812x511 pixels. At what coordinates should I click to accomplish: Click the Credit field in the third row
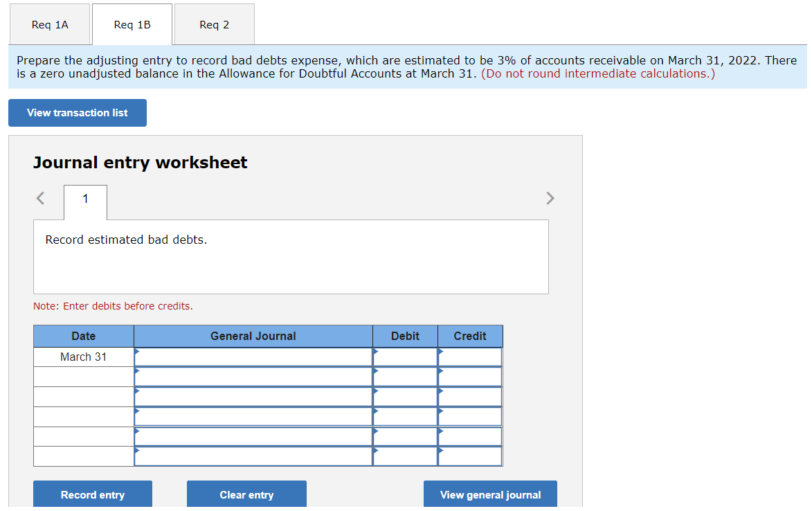pyautogui.click(x=470, y=397)
